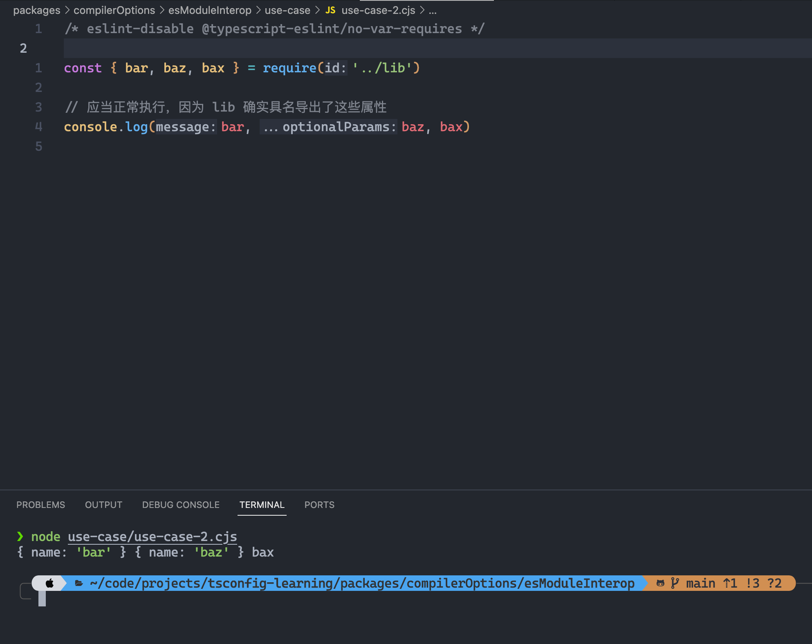Click the 'message:' inlay hint
Viewport: 812px width, 644px height.
tap(186, 127)
